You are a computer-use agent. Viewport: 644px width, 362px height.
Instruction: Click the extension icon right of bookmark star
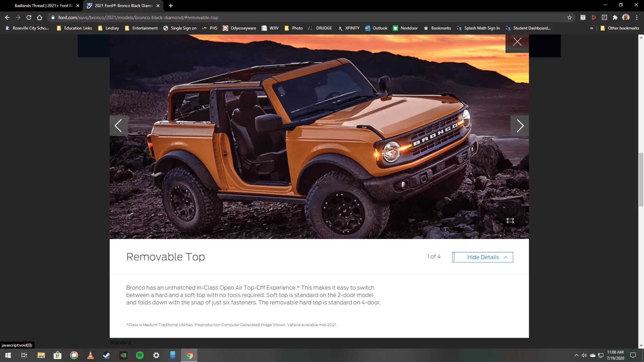click(x=583, y=17)
